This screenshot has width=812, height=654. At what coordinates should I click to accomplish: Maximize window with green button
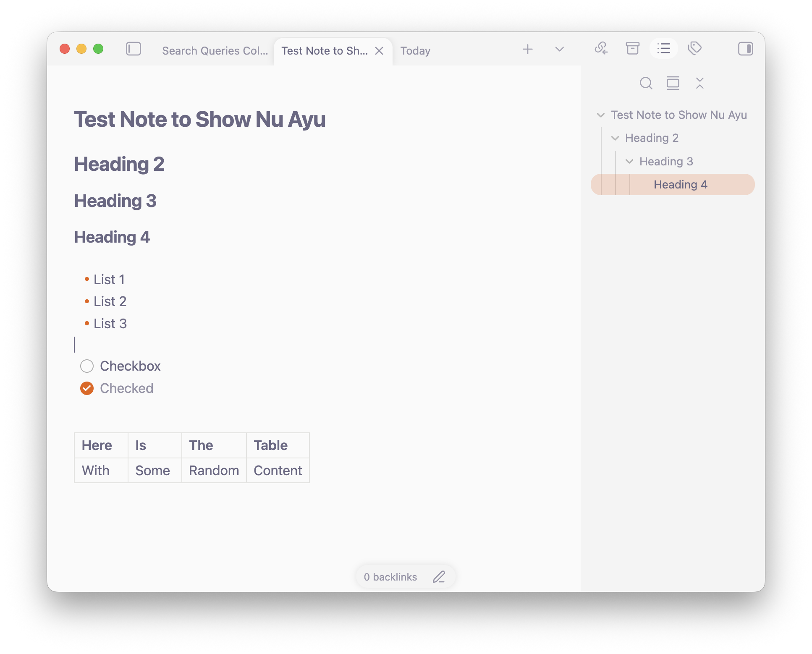pyautogui.click(x=98, y=49)
